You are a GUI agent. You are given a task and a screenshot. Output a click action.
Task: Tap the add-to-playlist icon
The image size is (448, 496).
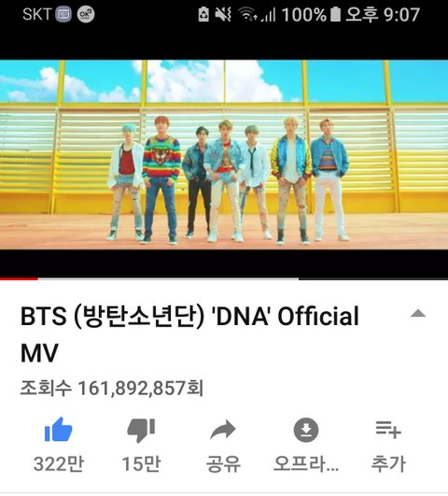tap(388, 430)
